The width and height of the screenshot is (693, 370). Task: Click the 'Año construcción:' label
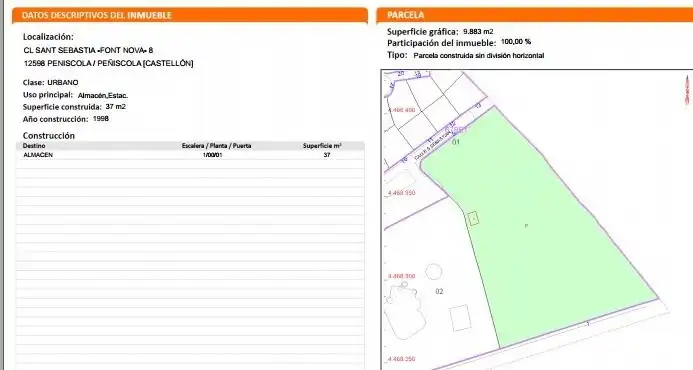click(x=56, y=119)
